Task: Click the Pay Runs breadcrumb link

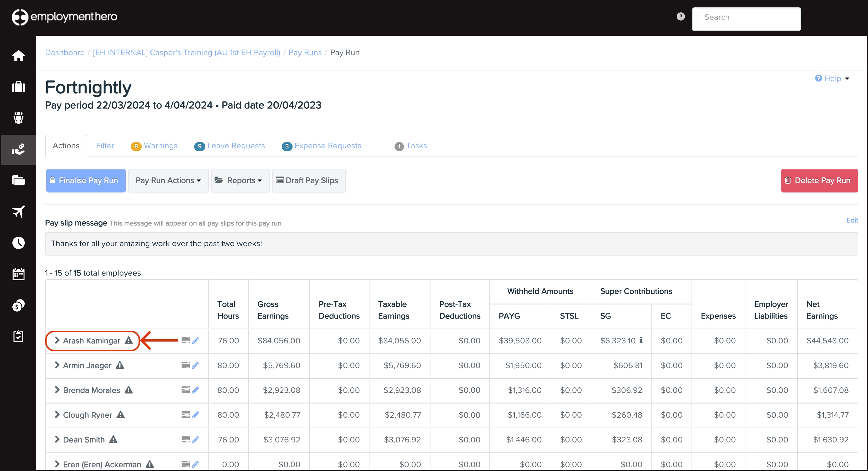Action: (x=305, y=52)
